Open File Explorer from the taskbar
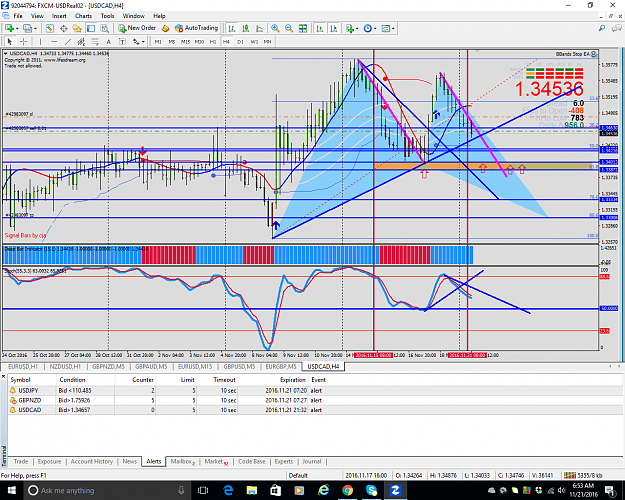The image size is (625, 500). tap(252, 490)
